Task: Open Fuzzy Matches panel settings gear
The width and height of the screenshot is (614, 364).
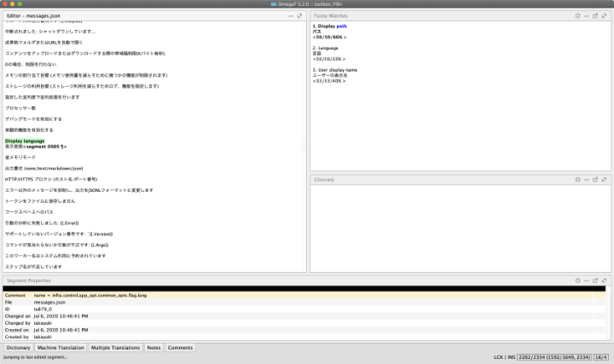Action: coord(577,16)
